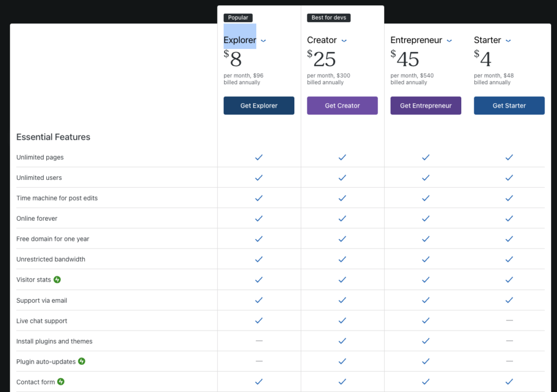Click Starter dash for Install plugins and themes
The width and height of the screenshot is (557, 392).
(x=509, y=341)
